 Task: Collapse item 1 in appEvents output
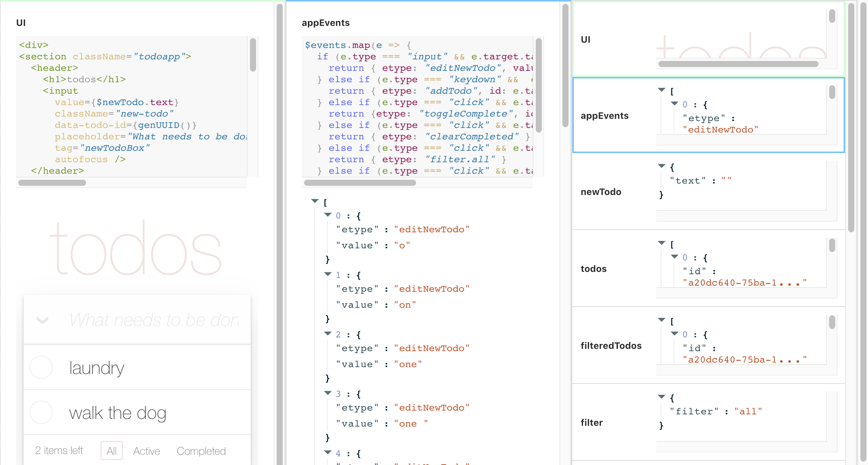point(328,274)
